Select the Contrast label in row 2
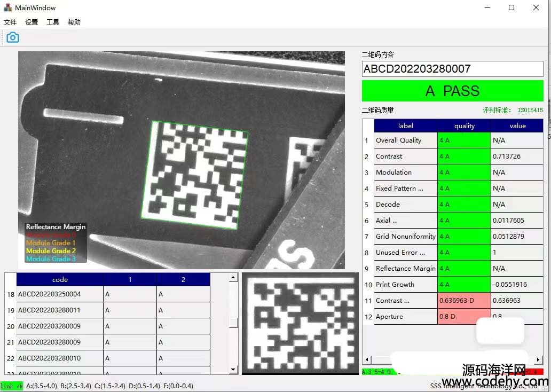Screen dimensions: 551x392 pyautogui.click(x=389, y=156)
